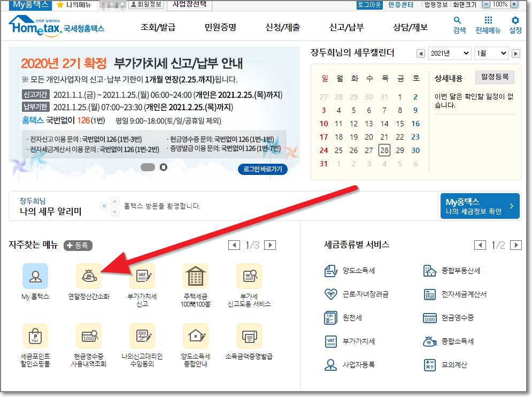532x397 pixels.
Task: Open 조회/발급 menu
Action: pyautogui.click(x=158, y=27)
